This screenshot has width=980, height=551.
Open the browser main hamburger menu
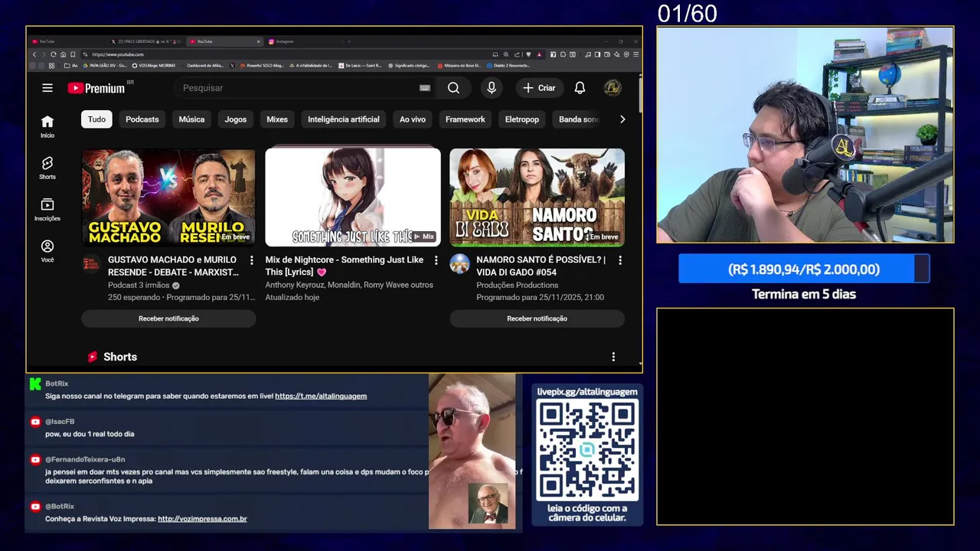[635, 54]
